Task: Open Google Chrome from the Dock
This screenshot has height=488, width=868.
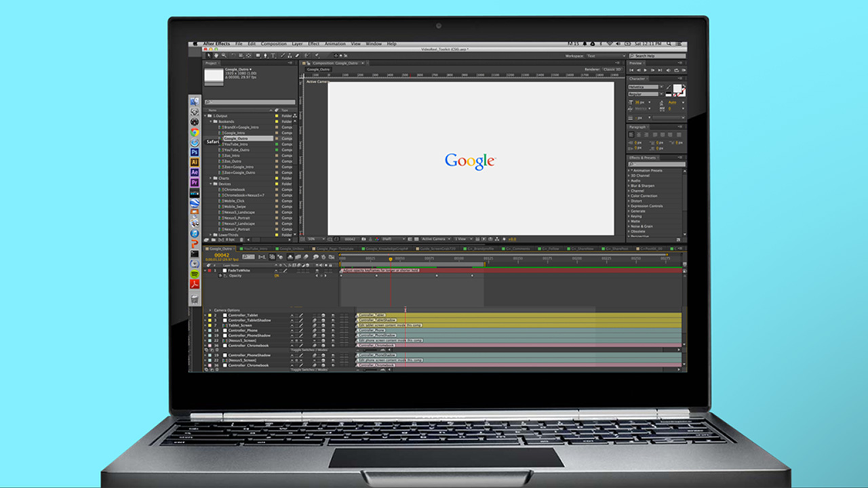Action: [195, 132]
